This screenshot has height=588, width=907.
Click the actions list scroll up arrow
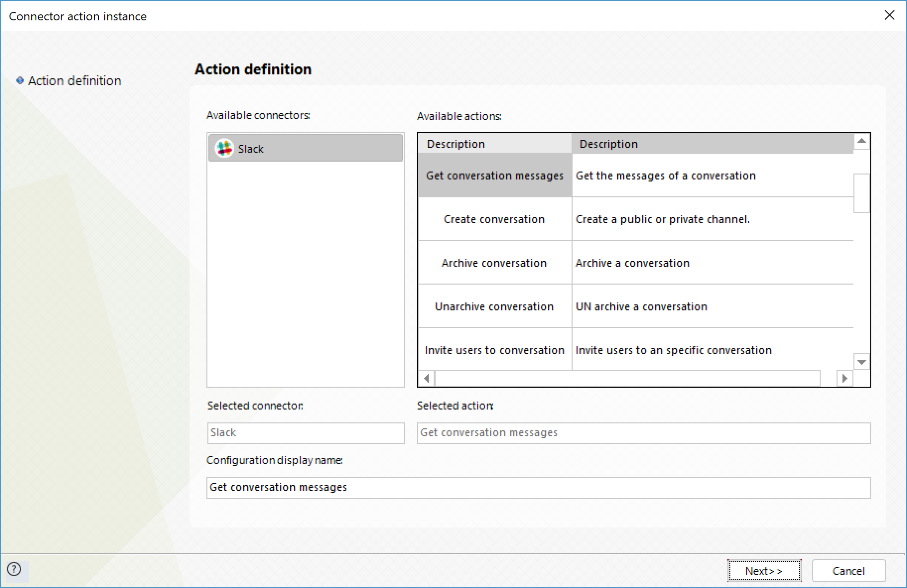pyautogui.click(x=862, y=141)
